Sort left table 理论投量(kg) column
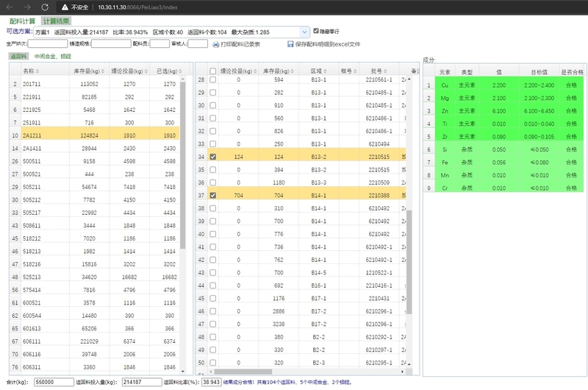The image size is (588, 390). click(x=146, y=71)
